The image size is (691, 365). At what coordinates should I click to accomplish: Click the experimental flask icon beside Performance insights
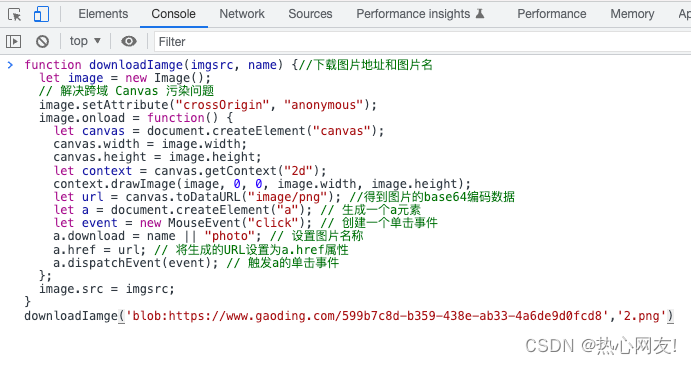[x=480, y=14]
